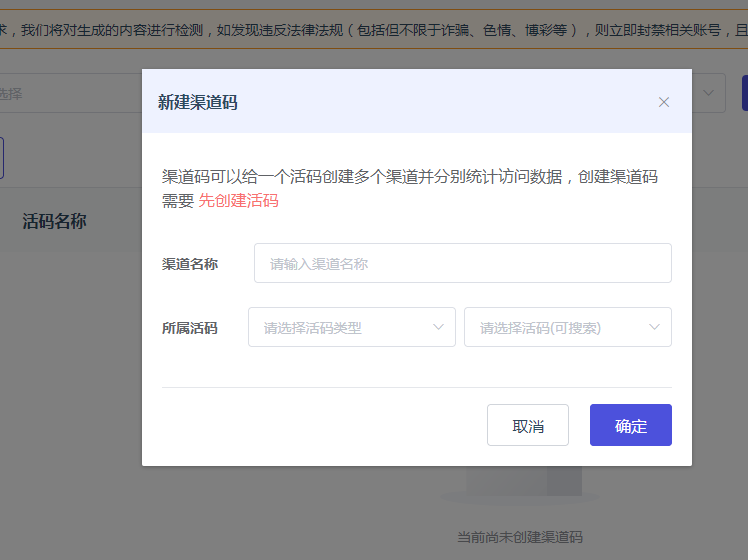Click the 渠道名称 field label
Image resolution: width=748 pixels, height=560 pixels.
pos(190,264)
